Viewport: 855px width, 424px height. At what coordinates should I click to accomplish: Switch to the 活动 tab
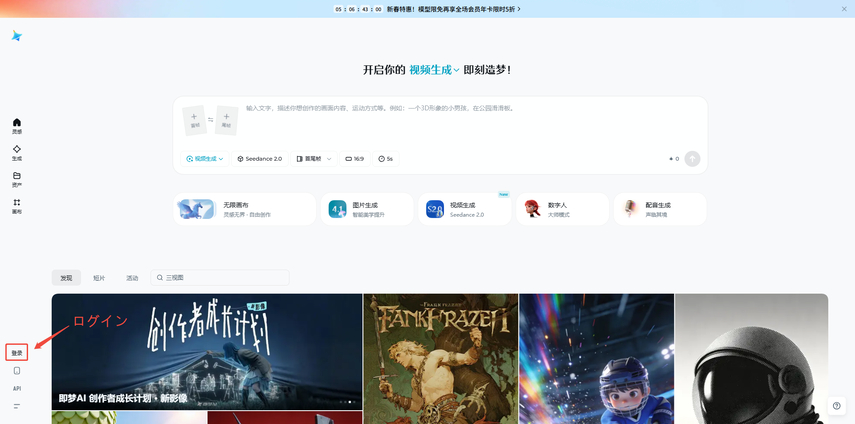tap(132, 277)
